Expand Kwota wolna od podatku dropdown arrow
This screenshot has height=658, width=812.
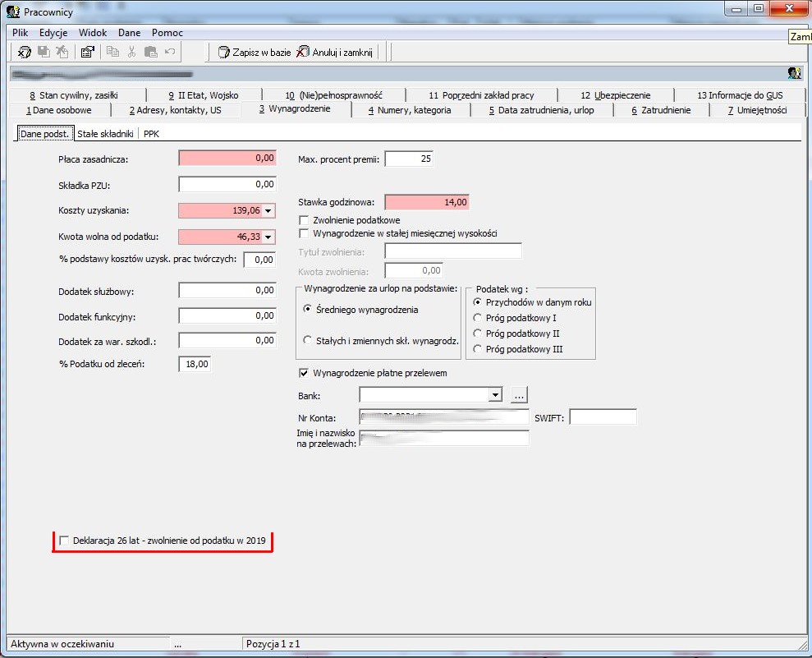tap(268, 237)
